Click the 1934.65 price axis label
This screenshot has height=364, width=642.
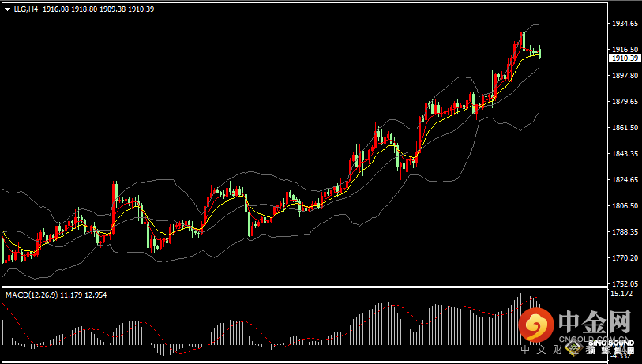tap(625, 24)
